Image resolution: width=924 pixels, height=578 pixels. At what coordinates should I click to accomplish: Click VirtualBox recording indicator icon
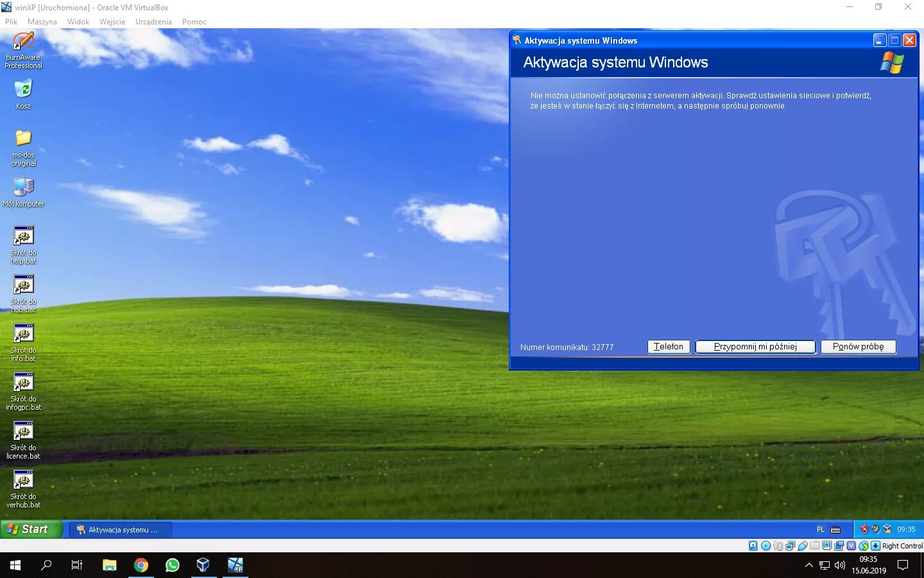pyautogui.click(x=839, y=546)
